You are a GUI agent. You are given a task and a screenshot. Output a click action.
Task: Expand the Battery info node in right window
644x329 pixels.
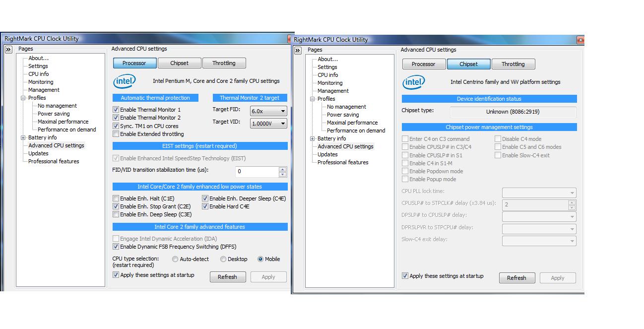tap(312, 138)
